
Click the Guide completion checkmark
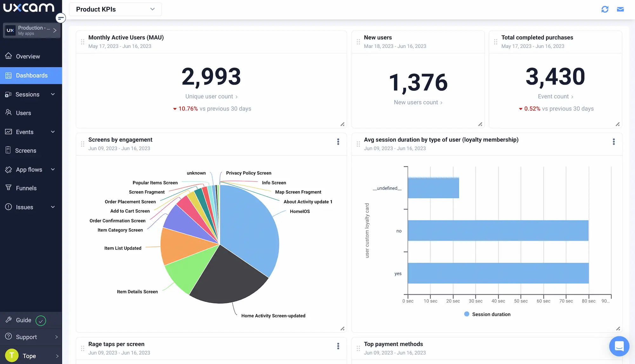click(x=41, y=321)
